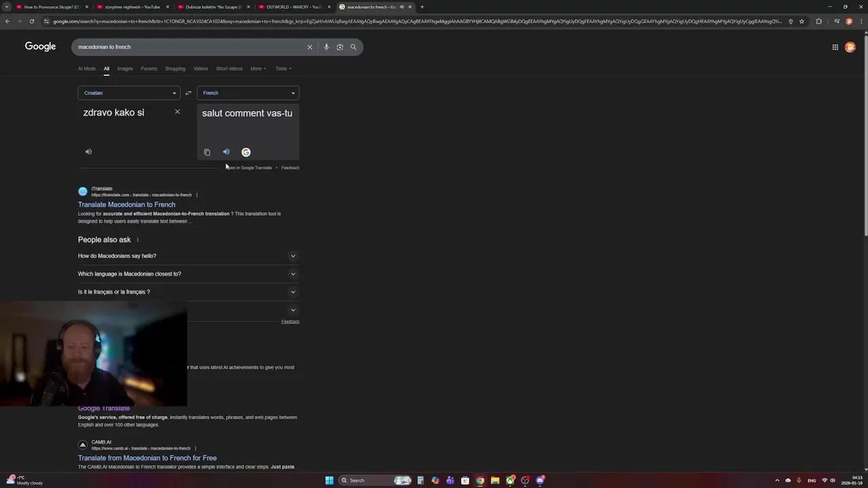868x488 pixels.
Task: Start a voice search with the microphone
Action: [x=326, y=47]
